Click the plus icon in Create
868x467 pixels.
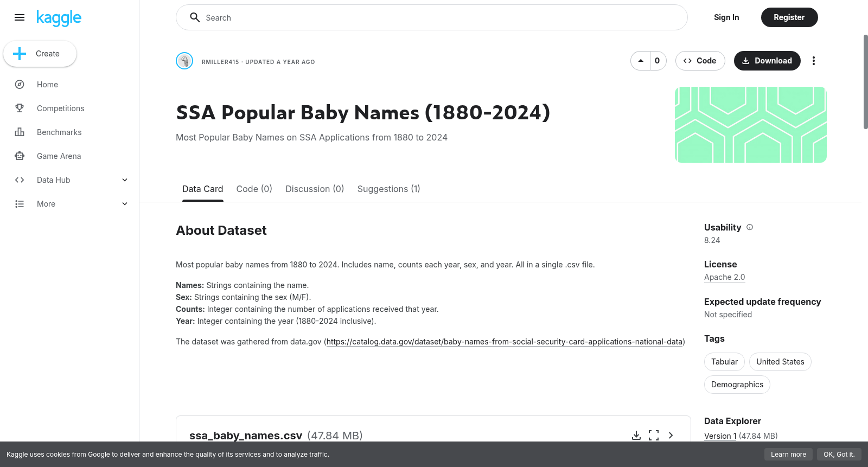(x=20, y=54)
